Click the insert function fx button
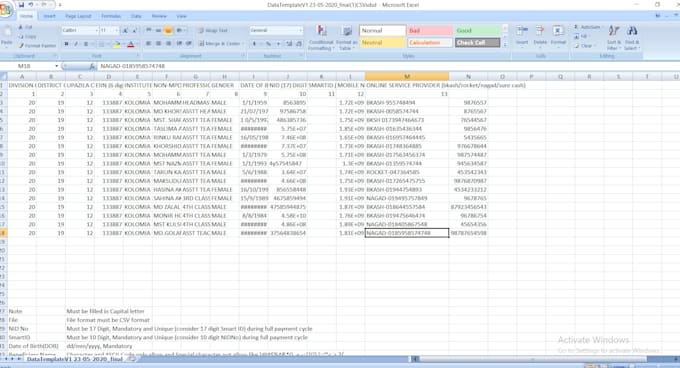 (x=92, y=66)
